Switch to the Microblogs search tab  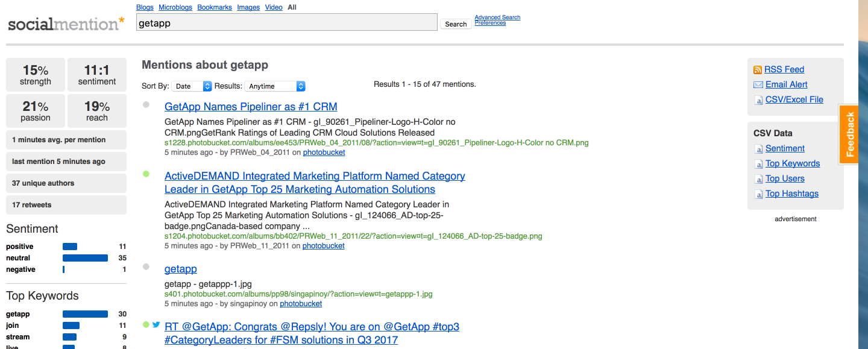click(175, 7)
